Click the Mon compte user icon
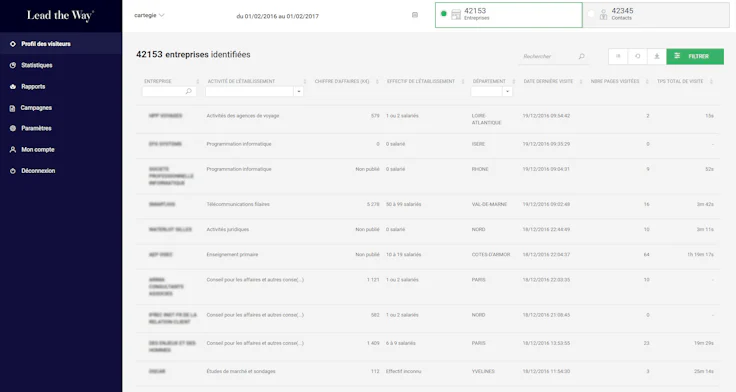The height and width of the screenshot is (392, 736). point(13,149)
